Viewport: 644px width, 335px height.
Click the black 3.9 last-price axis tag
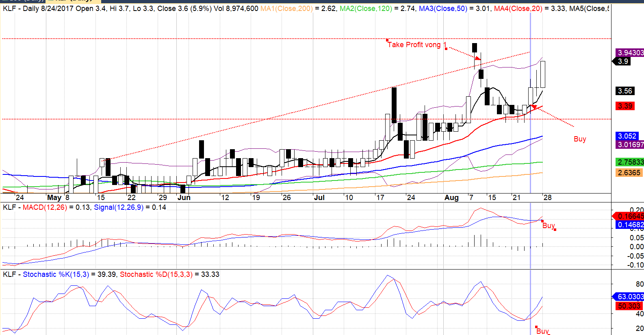click(x=623, y=61)
